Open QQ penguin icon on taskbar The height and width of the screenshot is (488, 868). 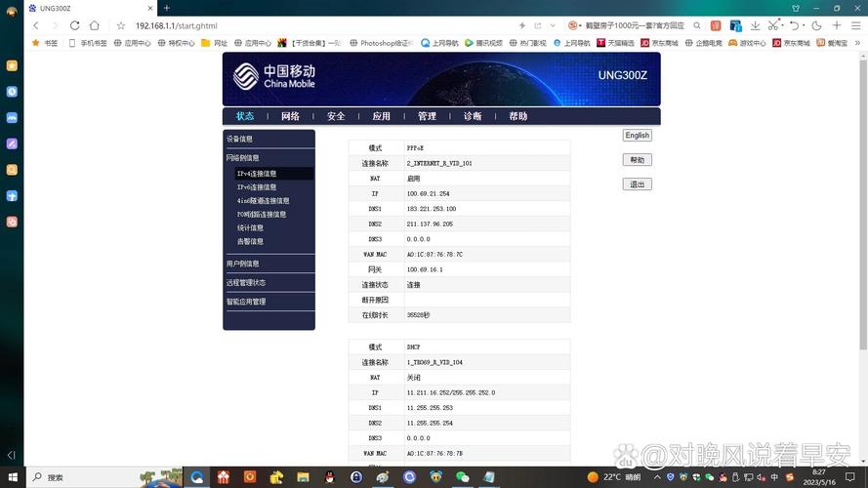329,477
